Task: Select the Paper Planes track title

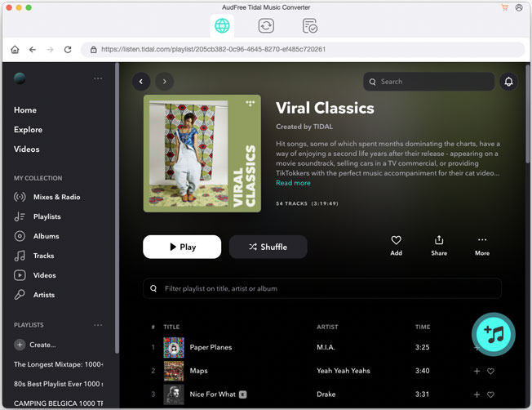Action: [211, 347]
